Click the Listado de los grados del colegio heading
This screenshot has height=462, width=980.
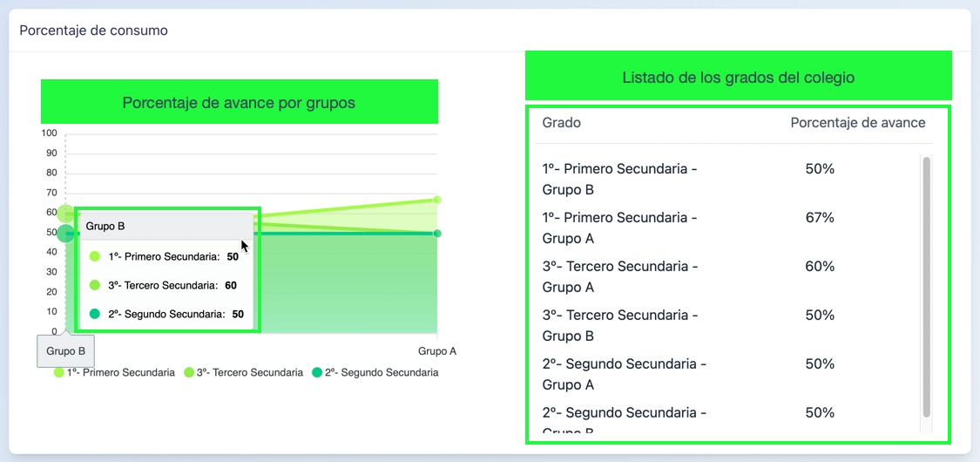pos(738,78)
